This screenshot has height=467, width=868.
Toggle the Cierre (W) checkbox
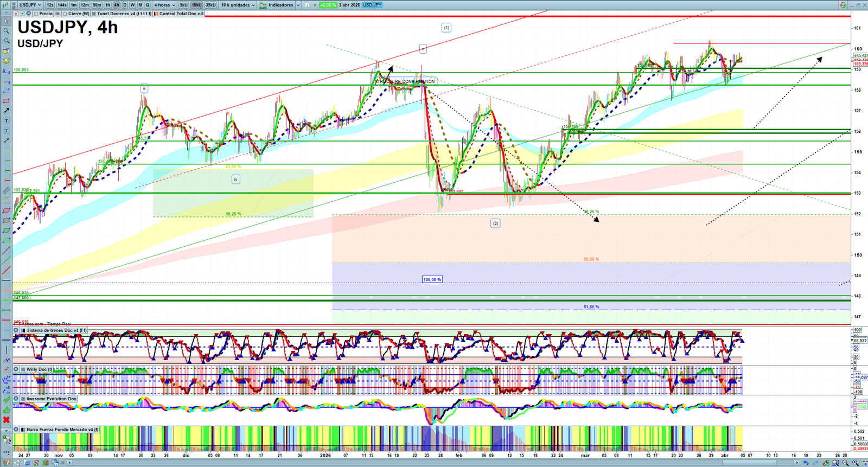[65, 14]
